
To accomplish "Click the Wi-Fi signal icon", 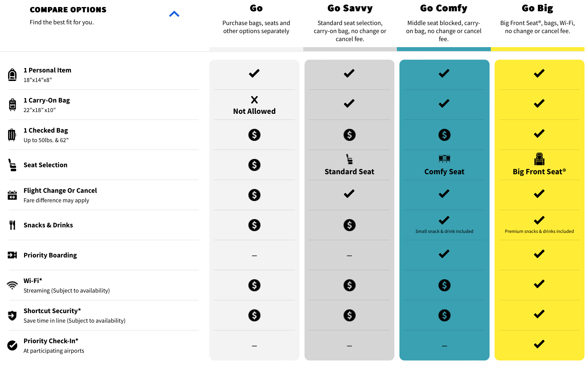I will point(12,285).
